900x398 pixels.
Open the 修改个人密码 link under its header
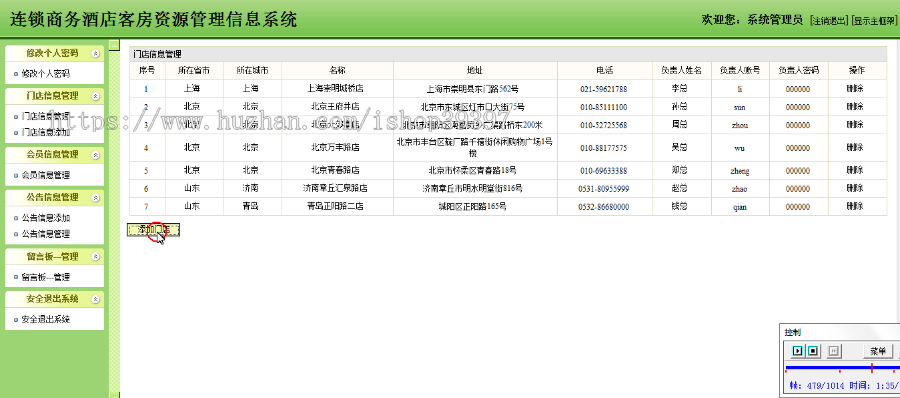click(x=45, y=74)
